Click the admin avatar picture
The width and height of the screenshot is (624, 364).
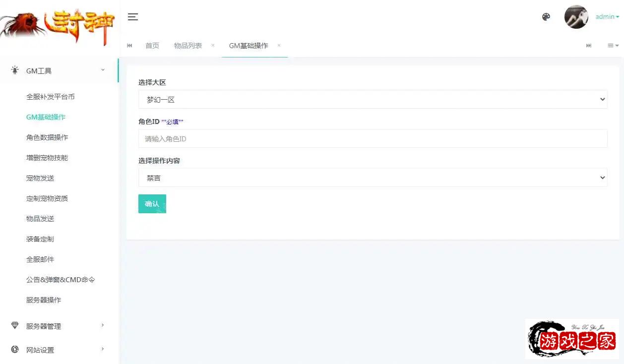(x=576, y=17)
